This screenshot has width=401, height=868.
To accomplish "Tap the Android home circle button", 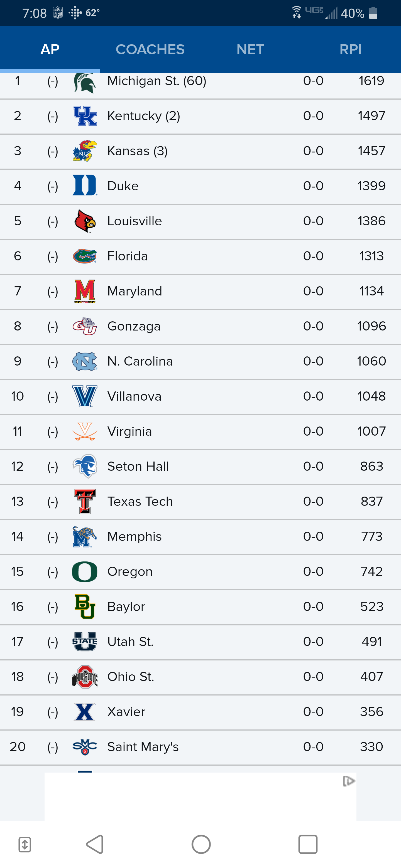I will 201,844.
